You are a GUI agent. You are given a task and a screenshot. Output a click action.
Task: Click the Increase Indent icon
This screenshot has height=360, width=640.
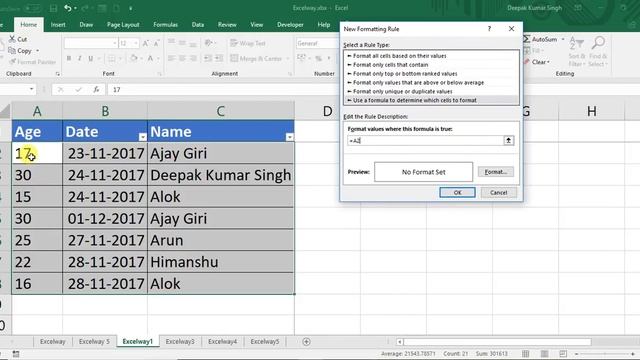[219, 58]
